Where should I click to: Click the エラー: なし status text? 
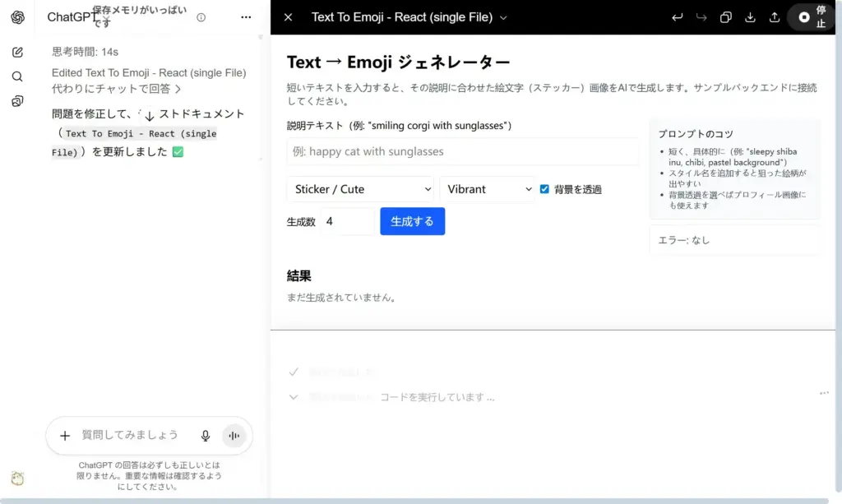pyautogui.click(x=684, y=240)
